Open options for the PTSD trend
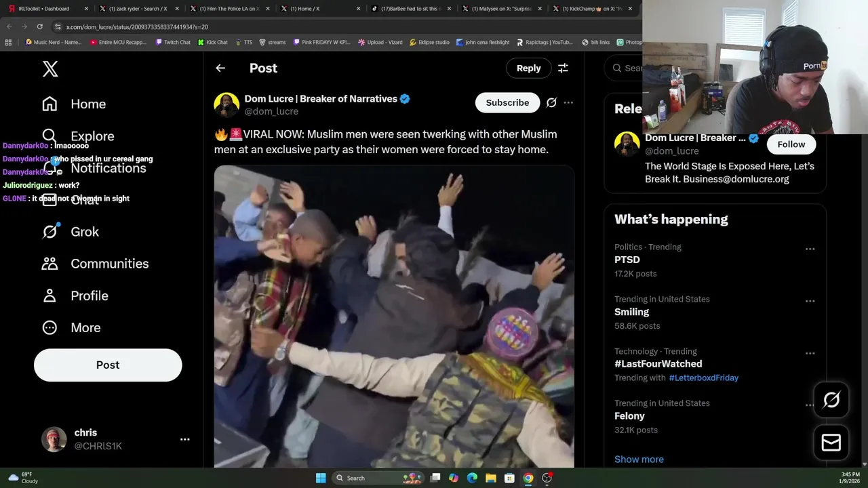Image resolution: width=868 pixels, height=488 pixels. 810,249
